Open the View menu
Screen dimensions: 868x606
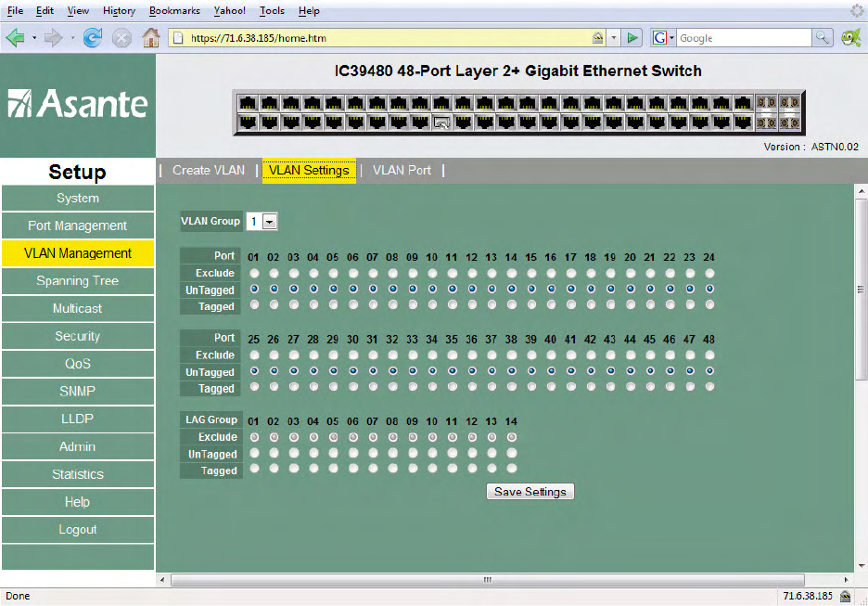pyautogui.click(x=78, y=10)
